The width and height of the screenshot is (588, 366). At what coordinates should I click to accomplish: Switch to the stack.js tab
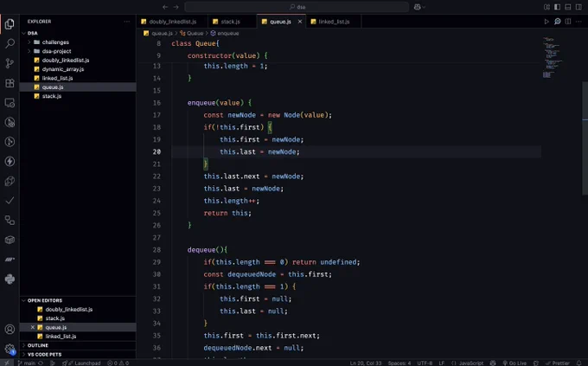pyautogui.click(x=230, y=22)
